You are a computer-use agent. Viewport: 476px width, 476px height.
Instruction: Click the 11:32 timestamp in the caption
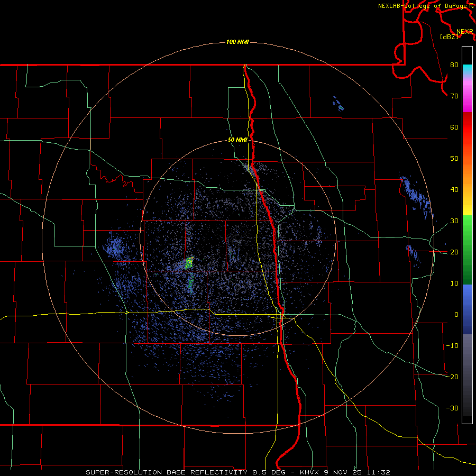(379, 472)
